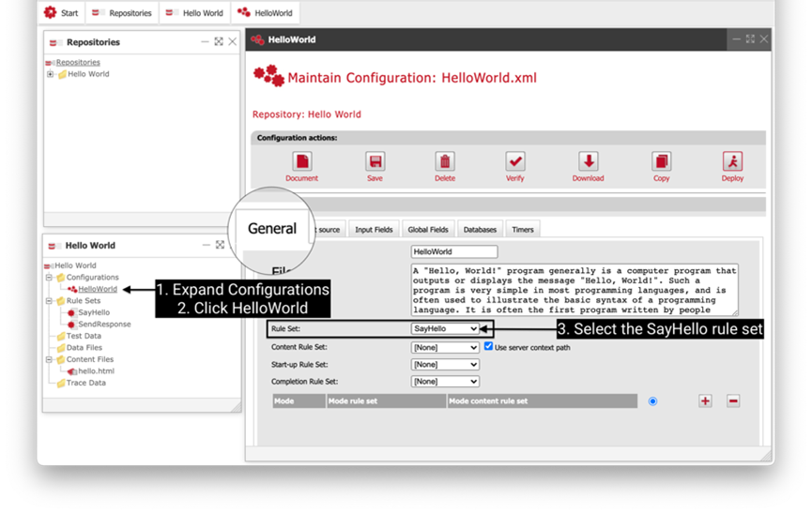This screenshot has width=812, height=514.
Task: Open the Content Rule Set dropdown
Action: (445, 348)
